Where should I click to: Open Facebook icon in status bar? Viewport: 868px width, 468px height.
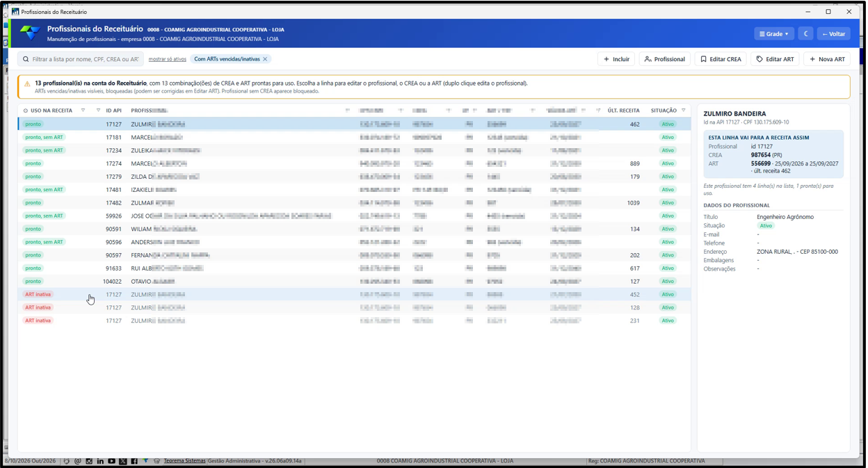point(134,461)
